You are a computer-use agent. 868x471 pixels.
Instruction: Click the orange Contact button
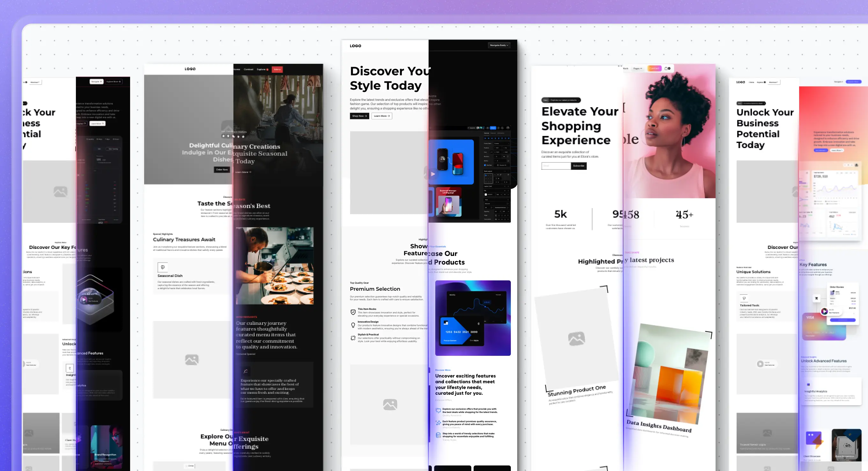coord(654,68)
